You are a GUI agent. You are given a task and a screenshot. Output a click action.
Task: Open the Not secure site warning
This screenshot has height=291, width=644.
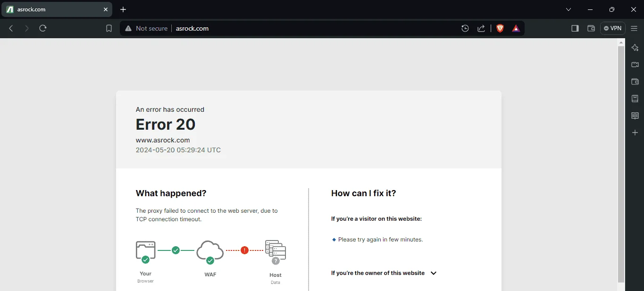(x=146, y=28)
